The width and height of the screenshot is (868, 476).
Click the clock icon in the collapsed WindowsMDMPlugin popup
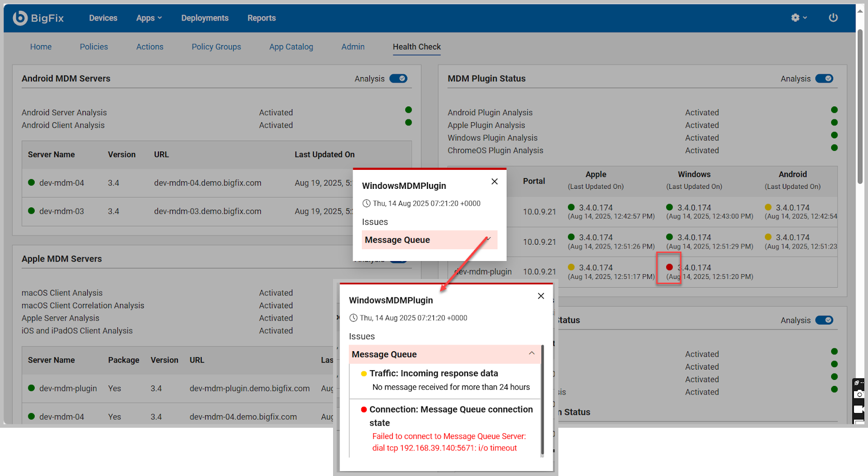(x=366, y=204)
